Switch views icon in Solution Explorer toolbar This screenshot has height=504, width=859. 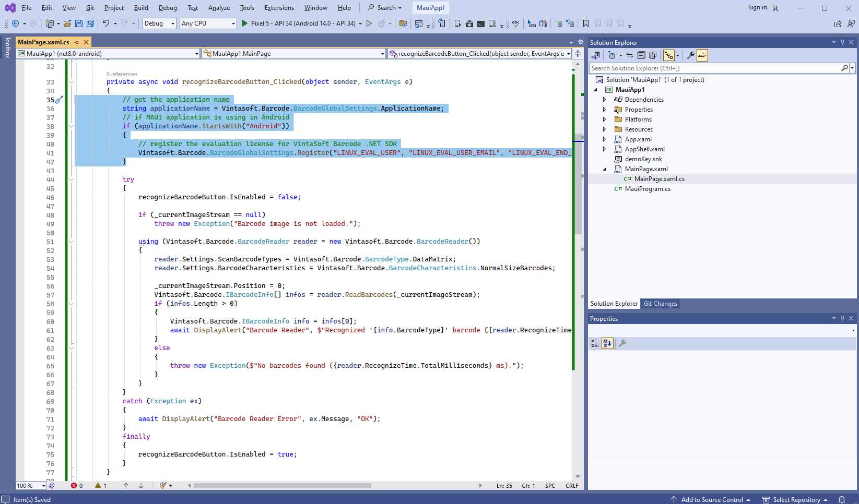(596, 55)
